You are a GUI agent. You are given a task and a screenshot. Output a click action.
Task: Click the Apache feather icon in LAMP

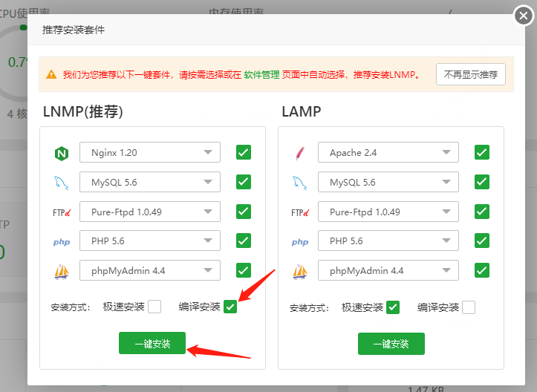(x=300, y=153)
